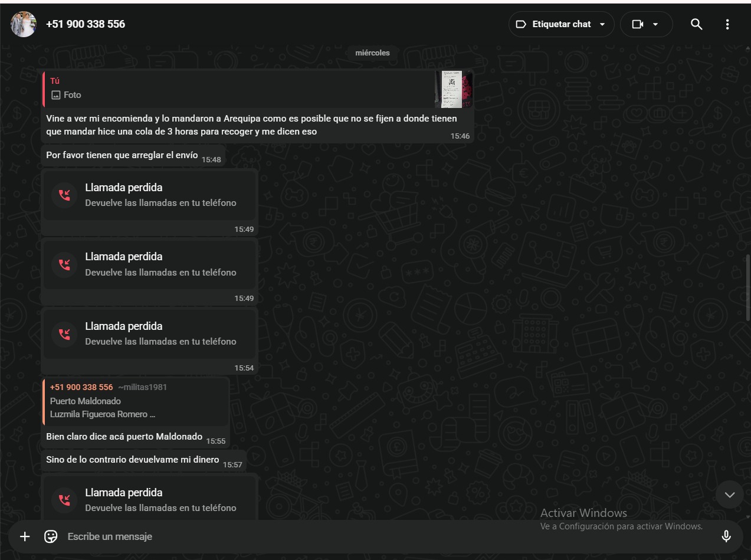Open the contact profile picture
This screenshot has height=560, width=751.
(24, 24)
